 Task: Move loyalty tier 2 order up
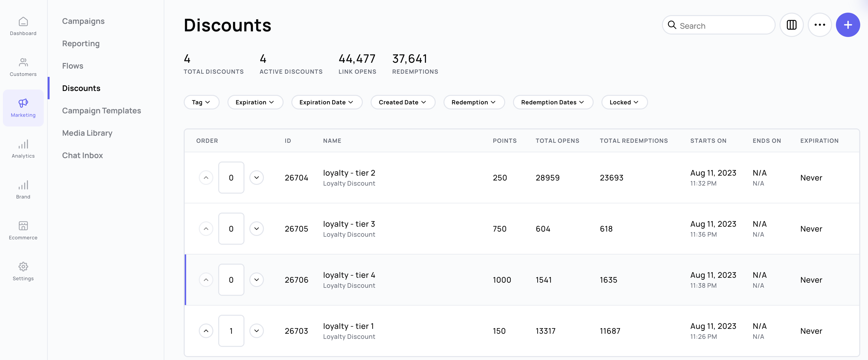(x=206, y=178)
